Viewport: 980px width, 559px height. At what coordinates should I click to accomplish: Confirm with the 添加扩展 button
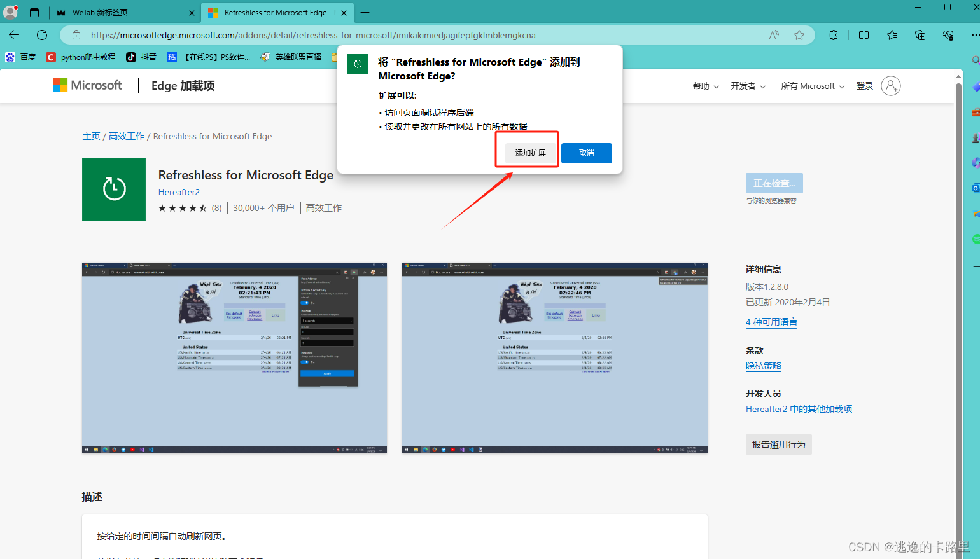point(531,153)
